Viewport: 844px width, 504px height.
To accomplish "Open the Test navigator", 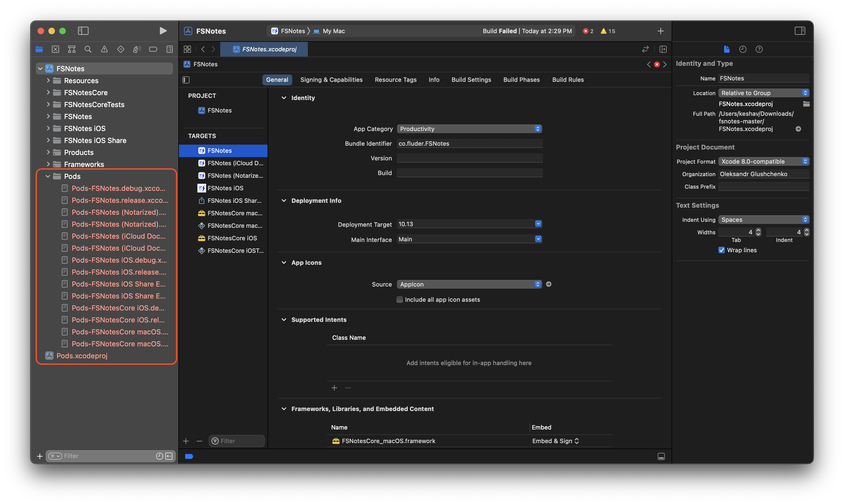I will pyautogui.click(x=120, y=49).
